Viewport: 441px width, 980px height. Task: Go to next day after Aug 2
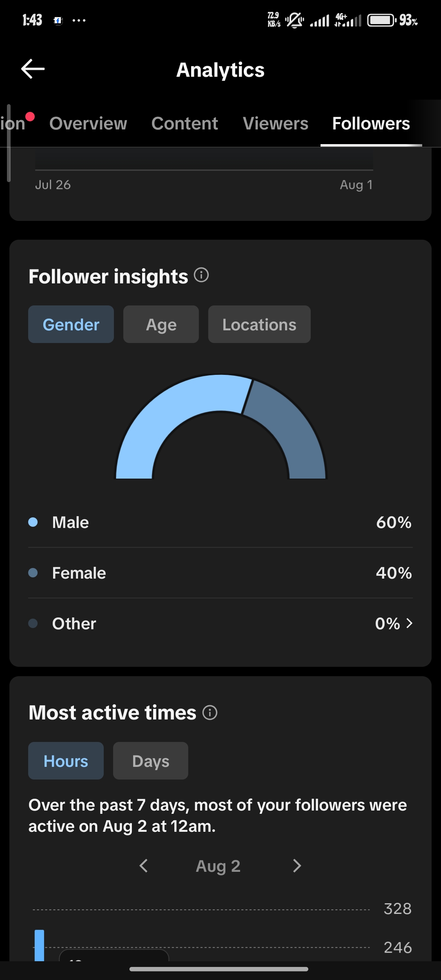pyautogui.click(x=297, y=866)
